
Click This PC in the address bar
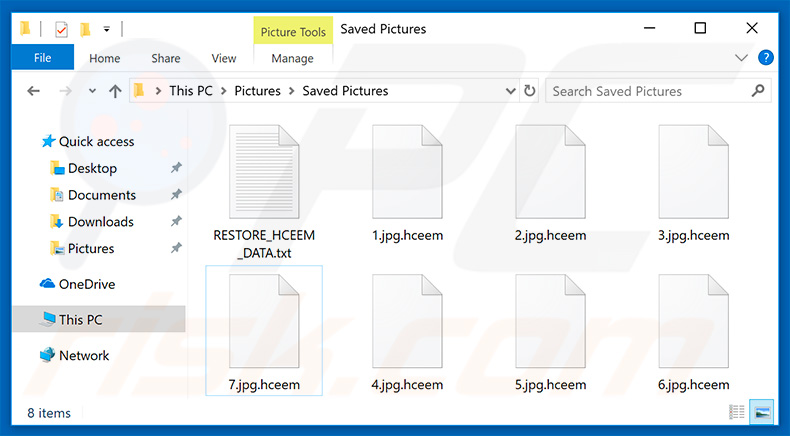tap(190, 91)
